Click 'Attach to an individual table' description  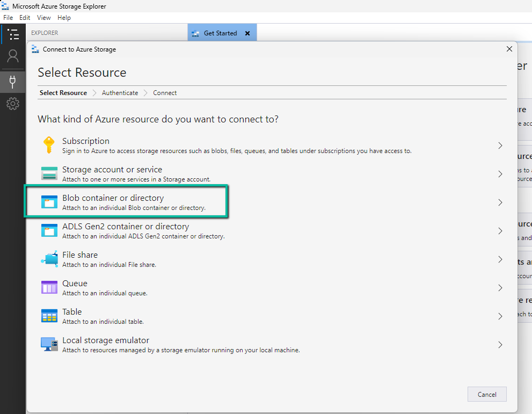pyautogui.click(x=103, y=322)
